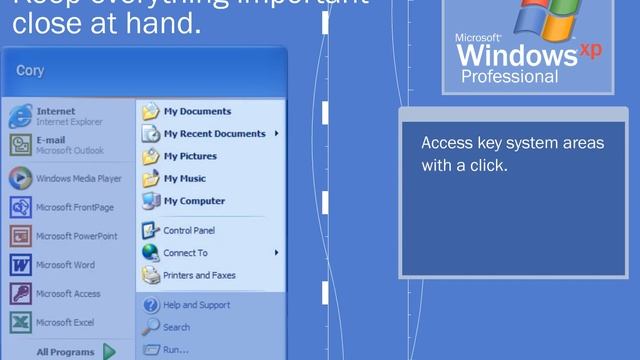Image resolution: width=640 pixels, height=360 pixels.
Task: Click the Run... label
Action: pos(176,350)
